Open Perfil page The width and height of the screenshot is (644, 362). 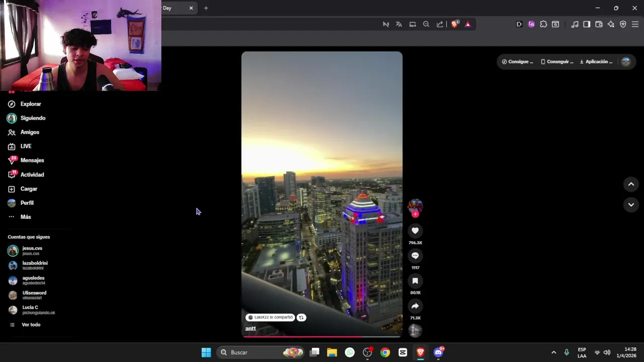(20, 203)
